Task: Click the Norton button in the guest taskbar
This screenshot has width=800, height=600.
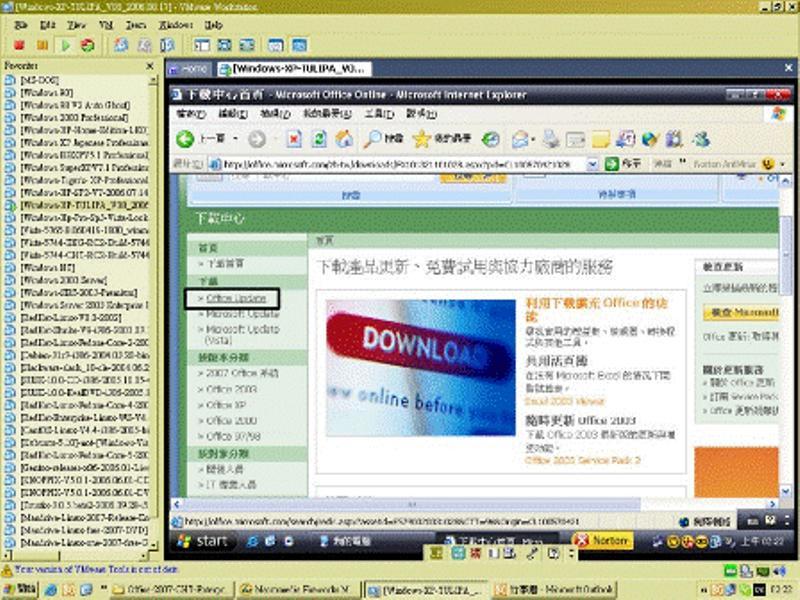Action: [x=602, y=540]
